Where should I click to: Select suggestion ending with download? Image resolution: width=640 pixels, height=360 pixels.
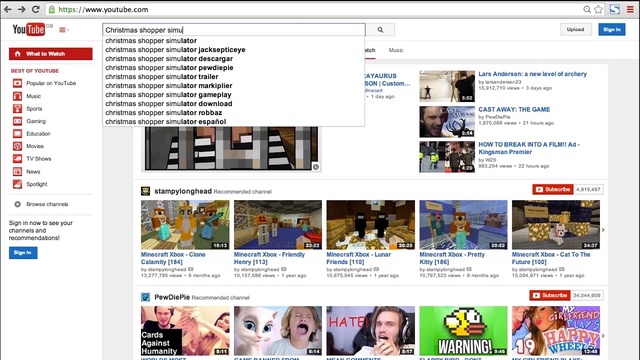(233, 104)
